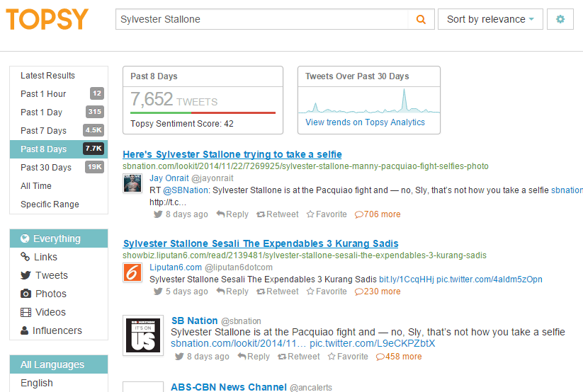Screen dimensions: 583x392
Task: Retweet Liputan6.com tweet
Action: pyautogui.click(x=278, y=292)
